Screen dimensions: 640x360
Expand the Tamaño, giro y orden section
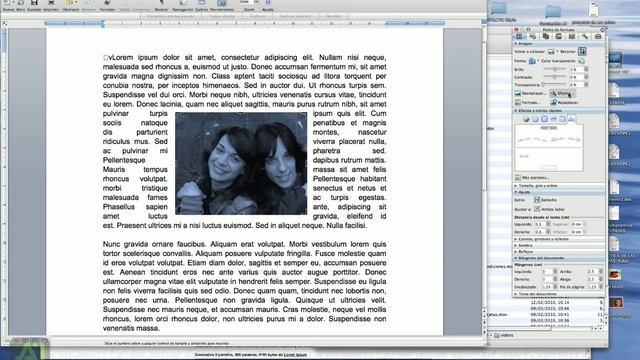(x=516, y=186)
